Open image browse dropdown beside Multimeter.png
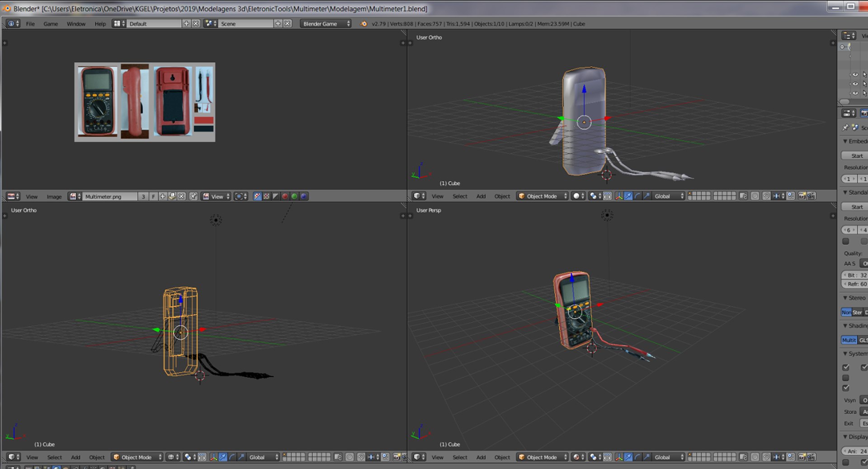 pos(75,197)
